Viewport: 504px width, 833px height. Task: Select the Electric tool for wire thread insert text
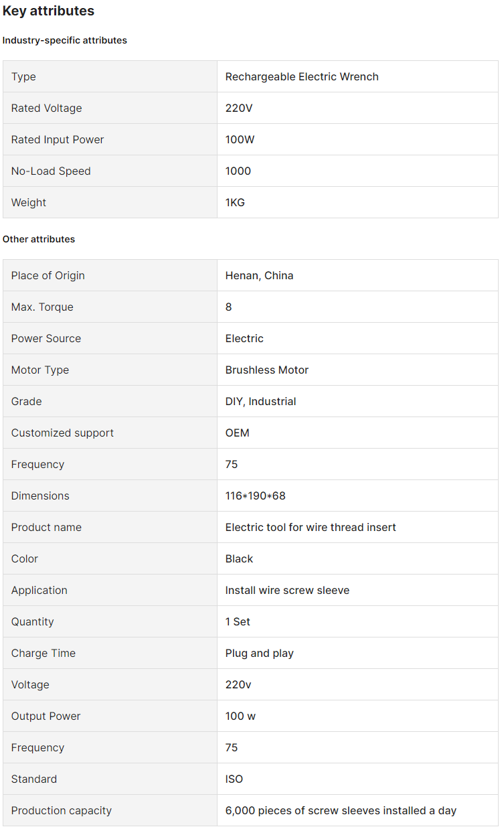[x=311, y=527]
